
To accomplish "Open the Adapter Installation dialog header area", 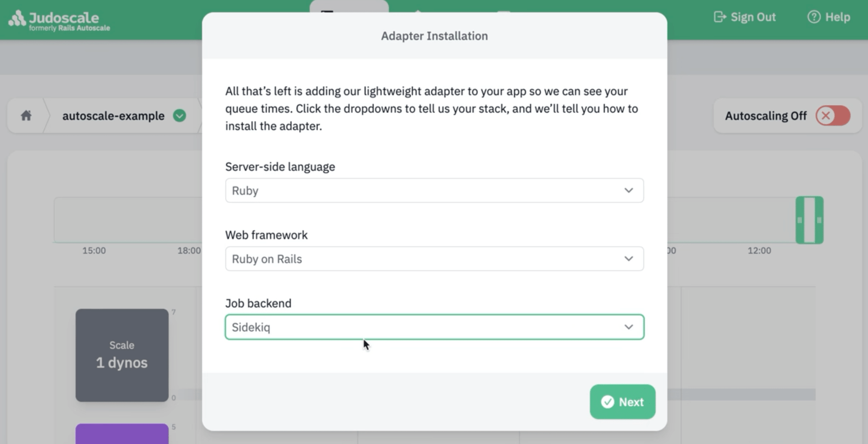I will pos(434,36).
